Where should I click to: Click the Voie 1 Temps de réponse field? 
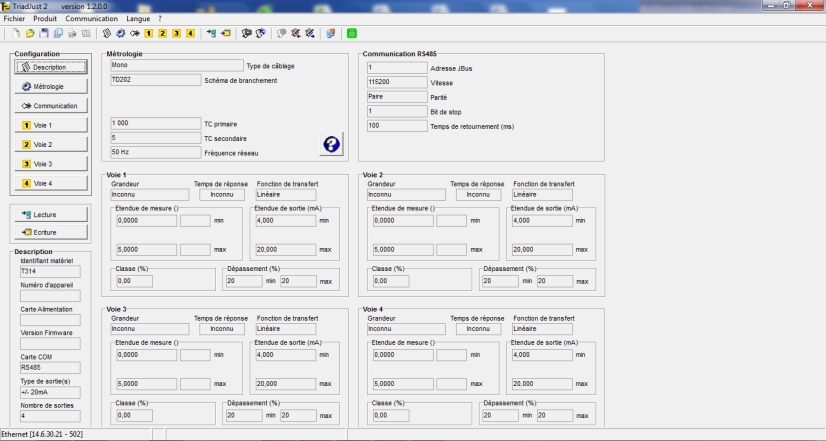[x=222, y=194]
